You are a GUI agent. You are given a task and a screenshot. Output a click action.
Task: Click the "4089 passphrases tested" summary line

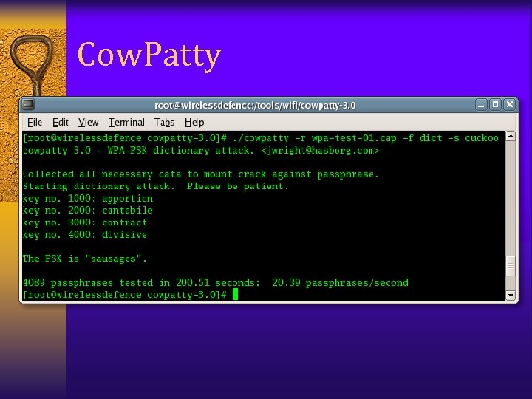coord(216,282)
